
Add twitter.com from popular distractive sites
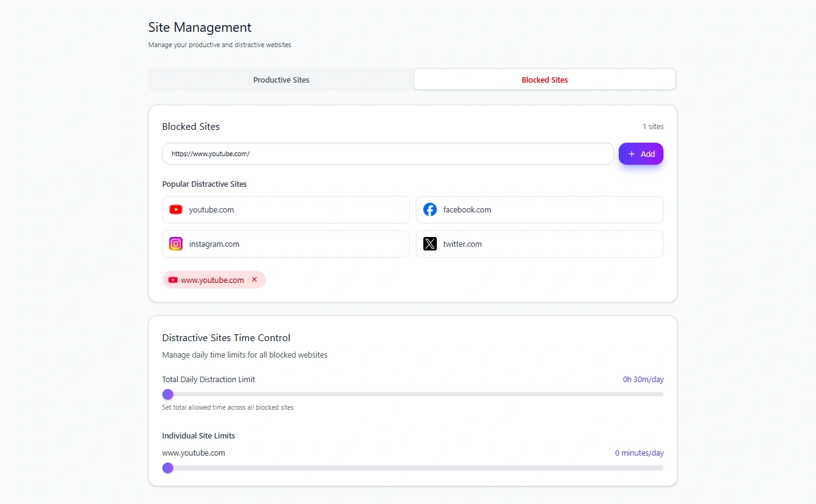pos(540,244)
